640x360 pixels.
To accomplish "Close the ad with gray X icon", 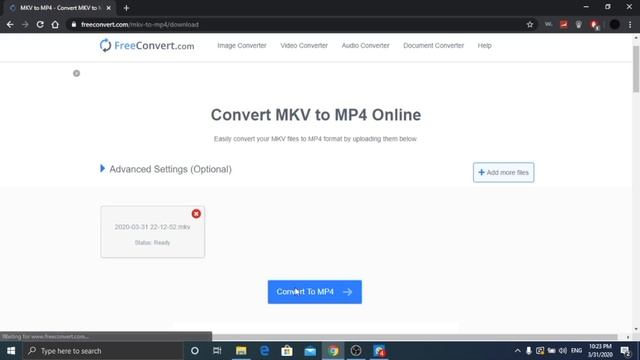I will click(76, 73).
